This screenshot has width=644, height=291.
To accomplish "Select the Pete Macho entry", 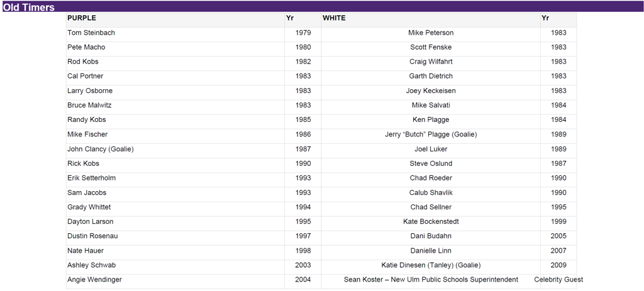I will tap(86, 47).
